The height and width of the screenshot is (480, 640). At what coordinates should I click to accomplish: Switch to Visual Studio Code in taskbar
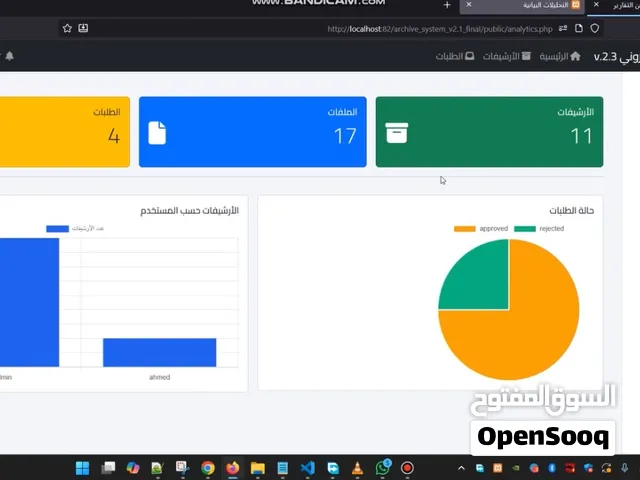(x=308, y=468)
